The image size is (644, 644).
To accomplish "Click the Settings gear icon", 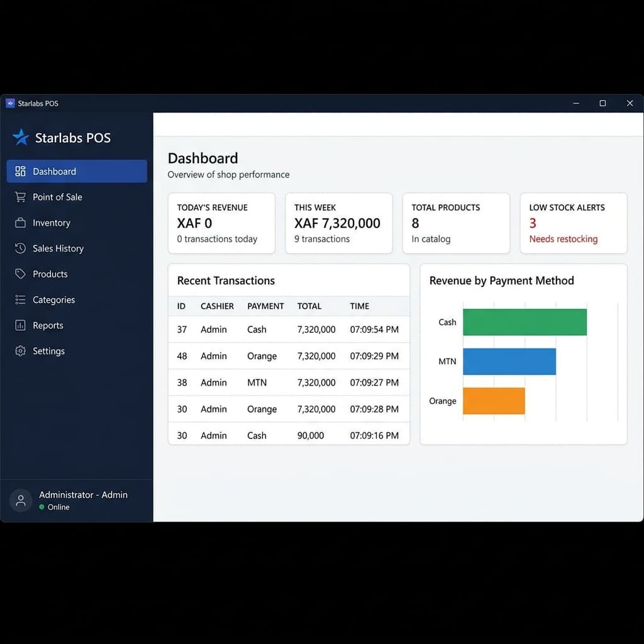I will tap(20, 351).
